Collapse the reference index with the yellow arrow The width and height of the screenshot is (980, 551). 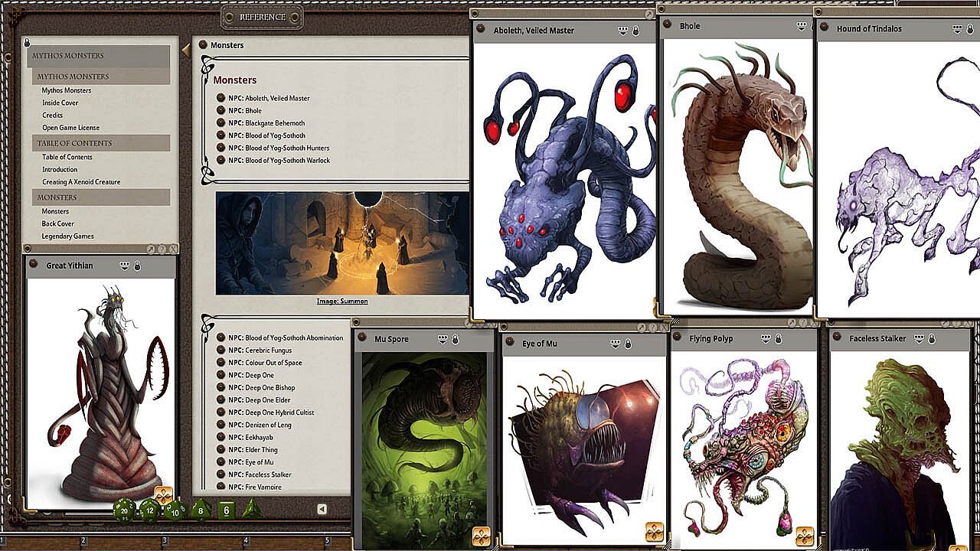pos(185,51)
